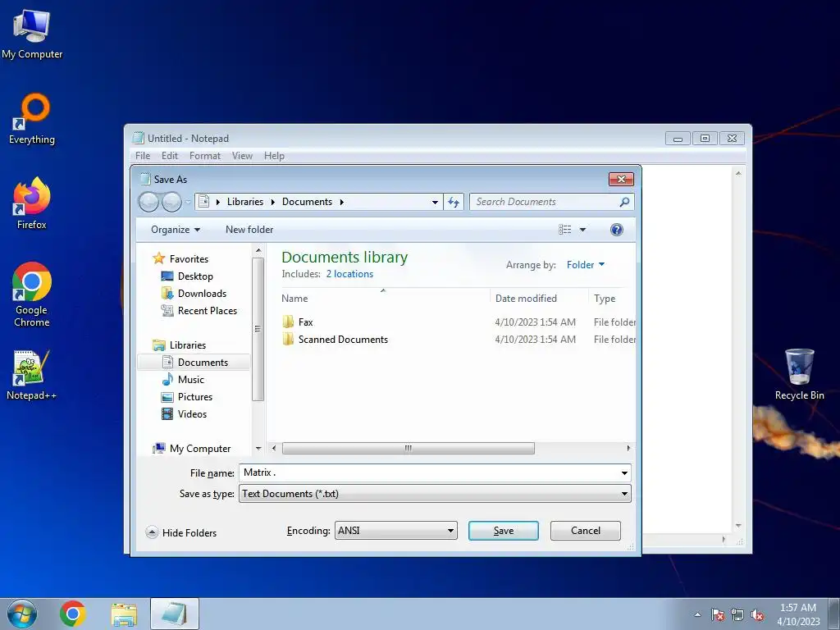Image resolution: width=840 pixels, height=630 pixels.
Task: Click the Save button
Action: coord(504,531)
